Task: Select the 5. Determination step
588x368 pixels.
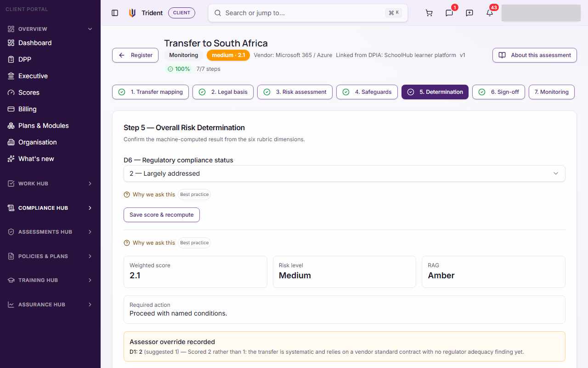Action: click(435, 92)
